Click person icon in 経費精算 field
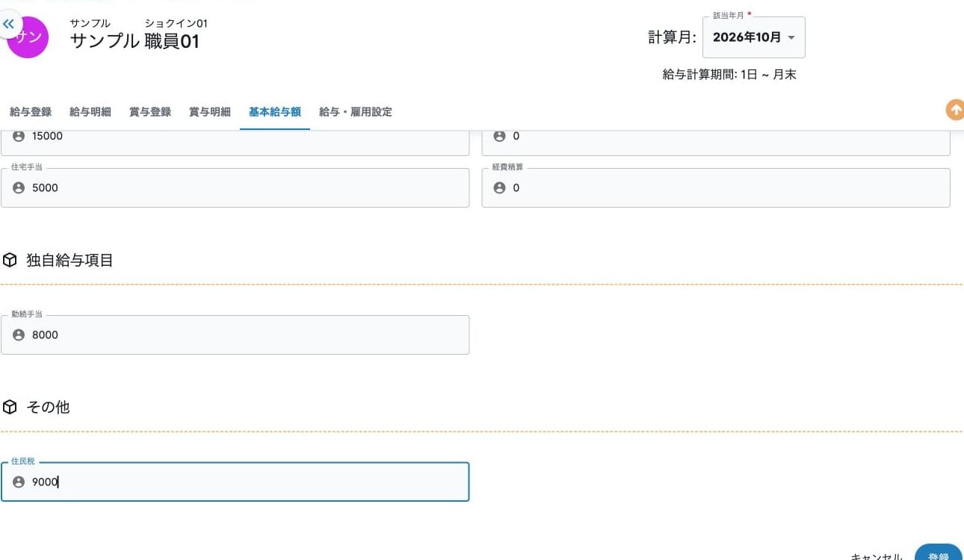964x560 pixels. (x=500, y=188)
